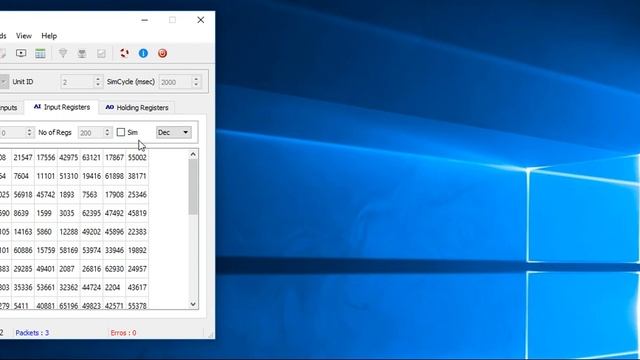Select register cell with value 12288

pyautogui.click(x=69, y=232)
